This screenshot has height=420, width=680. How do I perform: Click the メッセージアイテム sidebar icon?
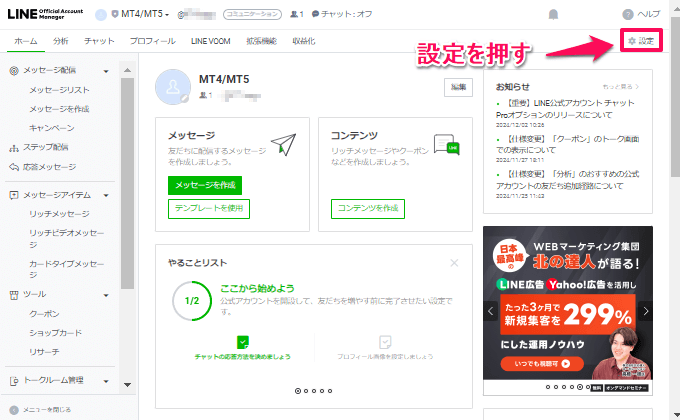[14, 195]
